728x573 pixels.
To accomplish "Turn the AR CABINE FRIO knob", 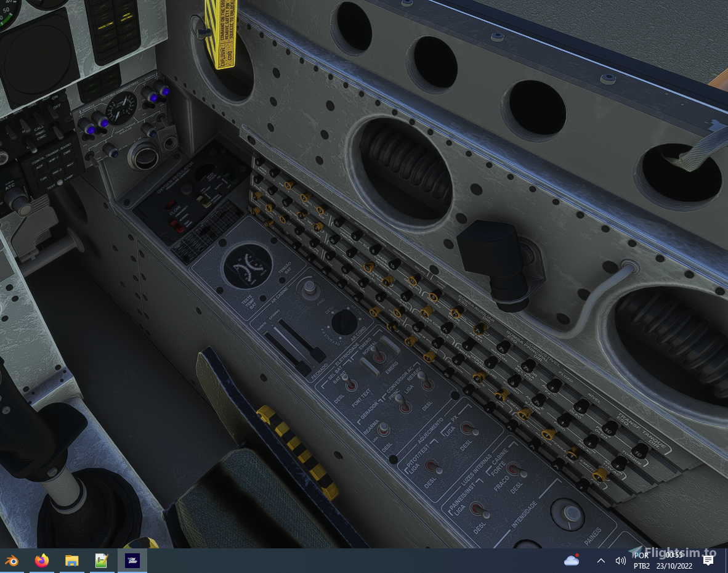I will [310, 288].
